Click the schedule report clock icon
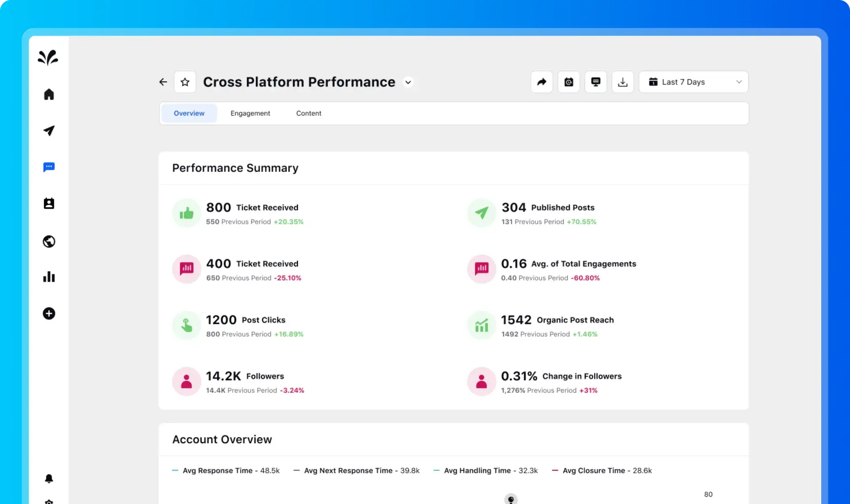850x504 pixels. 569,82
